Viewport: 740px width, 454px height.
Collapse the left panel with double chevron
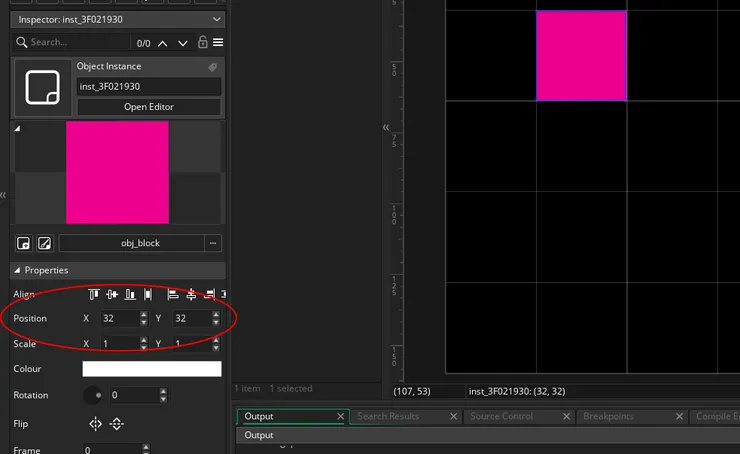pyautogui.click(x=3, y=194)
